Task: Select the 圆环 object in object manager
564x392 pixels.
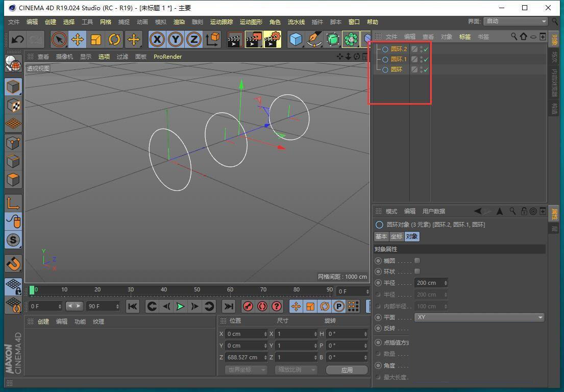Action: click(397, 70)
